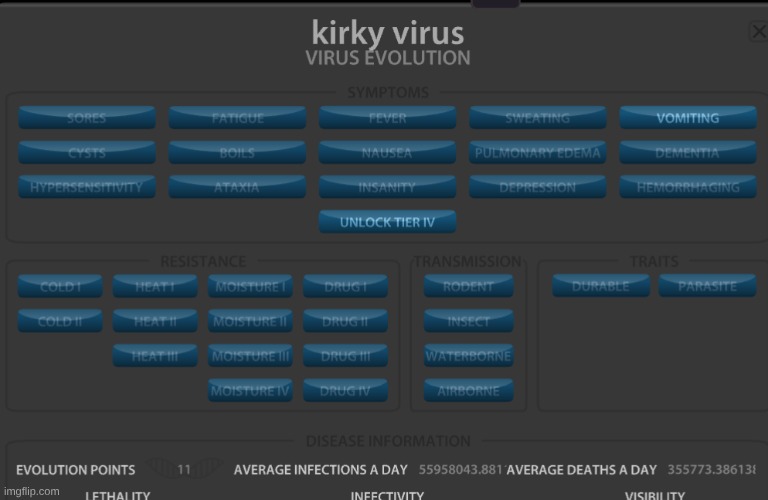Evolve the Fever symptom

point(387,118)
